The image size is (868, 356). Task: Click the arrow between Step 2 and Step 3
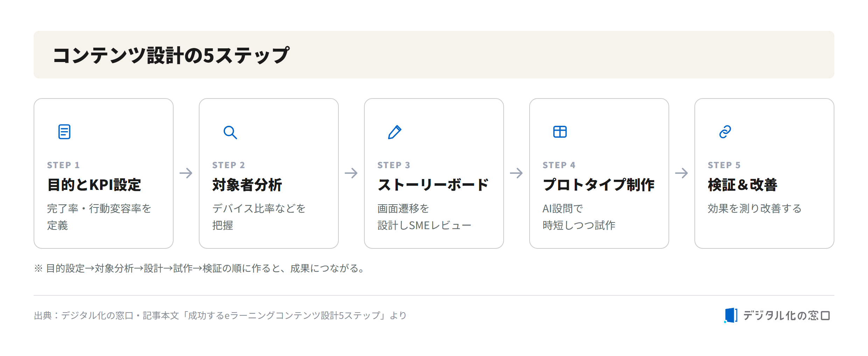coord(351,173)
